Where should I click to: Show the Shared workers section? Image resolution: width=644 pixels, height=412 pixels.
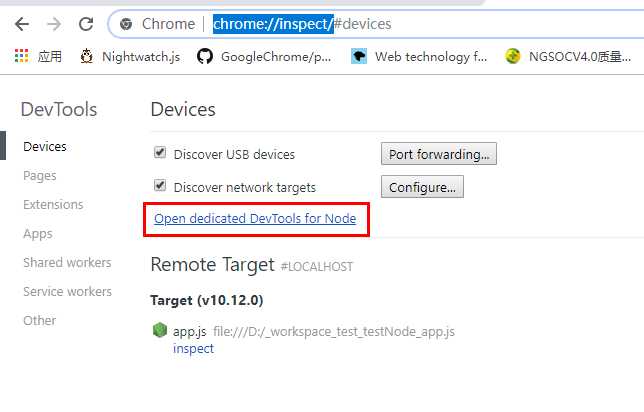point(67,262)
